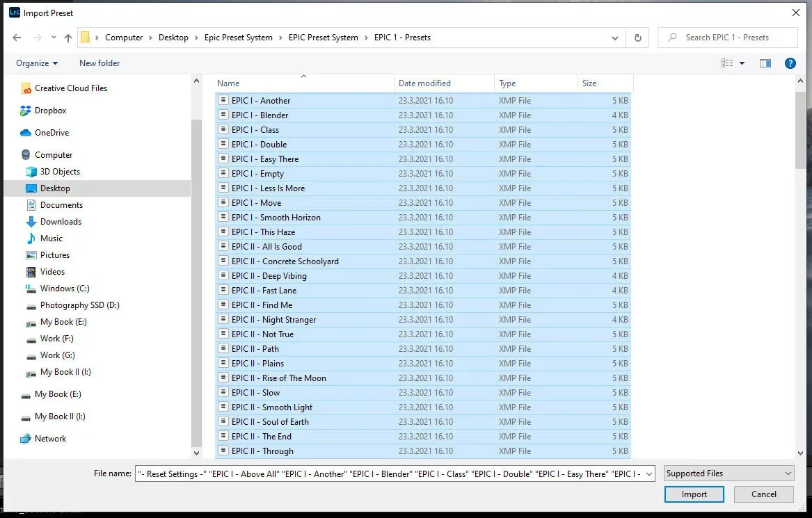Sort files by Date modified column
This screenshot has width=812, height=518.
[x=426, y=83]
